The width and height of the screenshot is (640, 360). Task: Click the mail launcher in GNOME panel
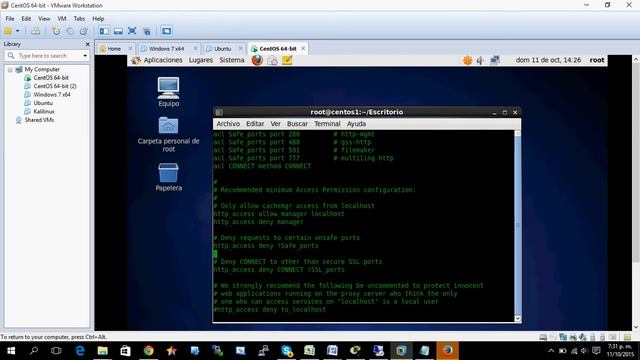point(272,60)
